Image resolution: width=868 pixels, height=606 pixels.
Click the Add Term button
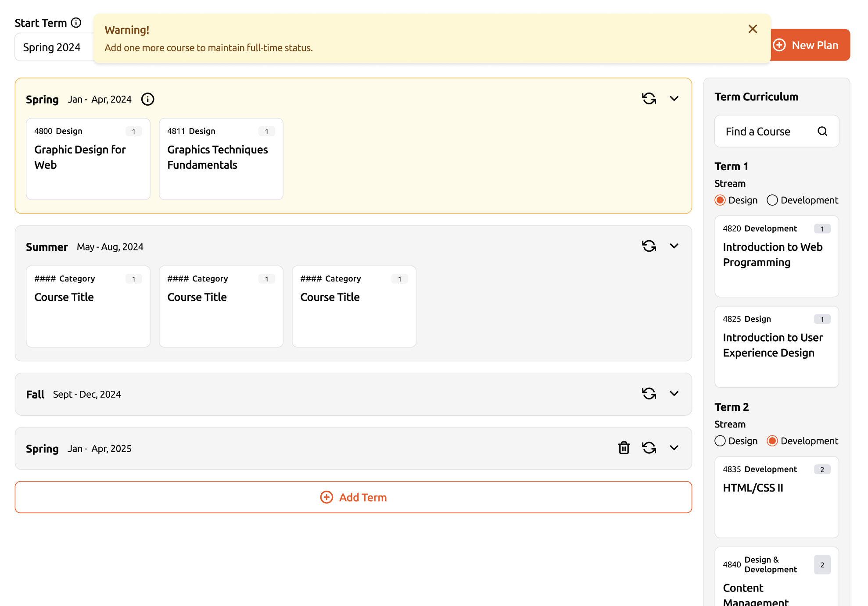(x=353, y=497)
